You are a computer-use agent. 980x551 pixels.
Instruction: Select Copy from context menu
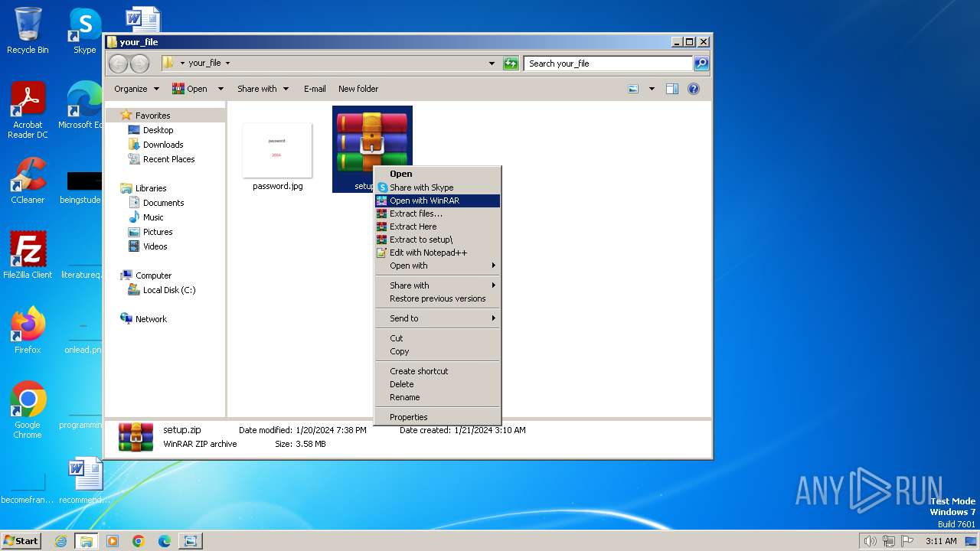pyautogui.click(x=437, y=351)
